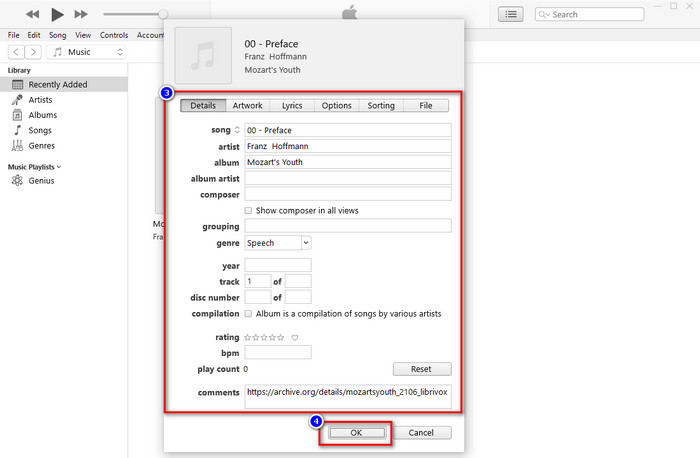The image size is (700, 458).
Task: Open the Account menu
Action: pyautogui.click(x=150, y=35)
